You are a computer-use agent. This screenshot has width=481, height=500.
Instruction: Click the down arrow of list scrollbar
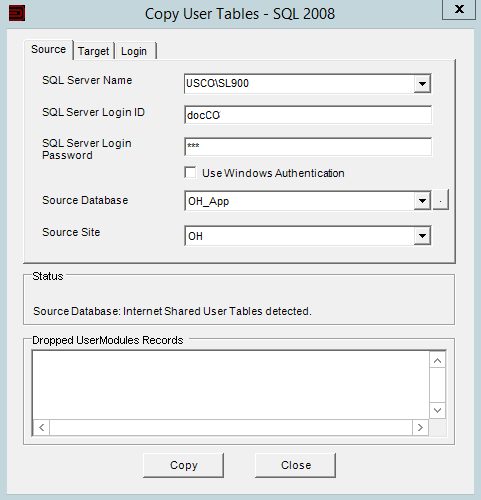coord(437,410)
